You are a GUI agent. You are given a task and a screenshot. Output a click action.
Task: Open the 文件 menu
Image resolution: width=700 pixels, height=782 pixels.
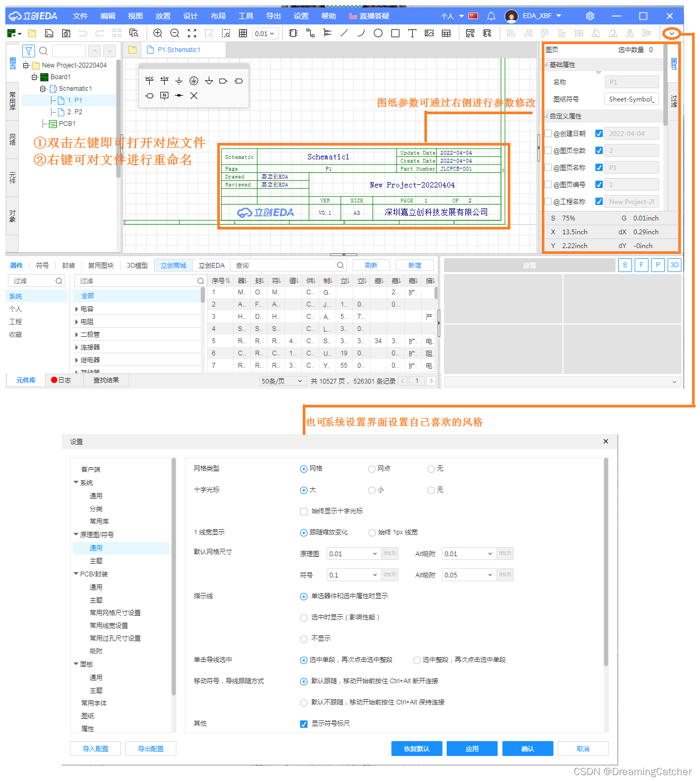pos(80,16)
